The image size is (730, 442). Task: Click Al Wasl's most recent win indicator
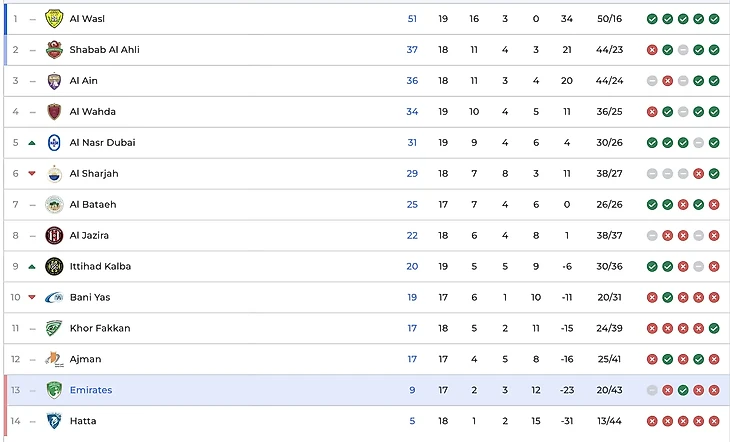(x=714, y=18)
